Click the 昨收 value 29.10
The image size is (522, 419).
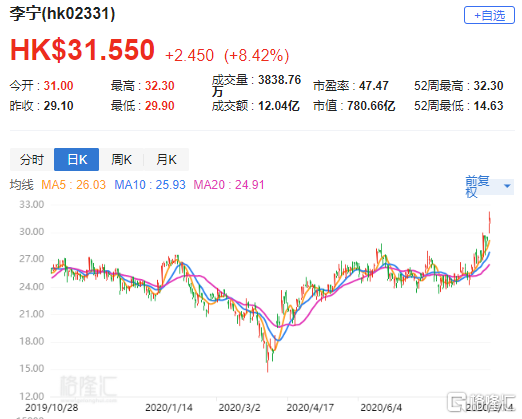58,106
